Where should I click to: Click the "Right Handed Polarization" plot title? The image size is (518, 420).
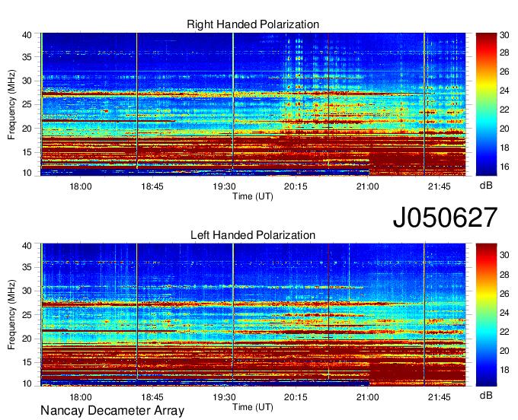click(253, 24)
